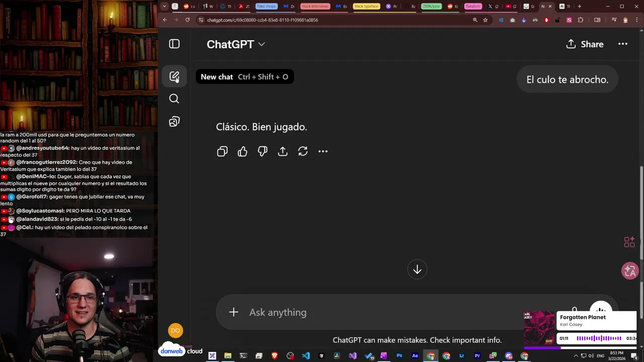Click the chatgpt.com address bar URL
The height and width of the screenshot is (362, 644).
(x=263, y=20)
